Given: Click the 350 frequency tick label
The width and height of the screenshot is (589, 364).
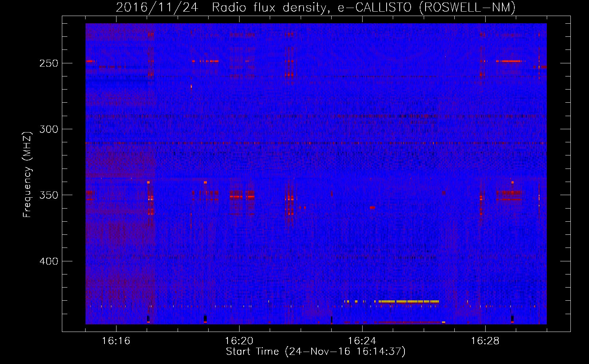Looking at the screenshot, I should pos(48,195).
